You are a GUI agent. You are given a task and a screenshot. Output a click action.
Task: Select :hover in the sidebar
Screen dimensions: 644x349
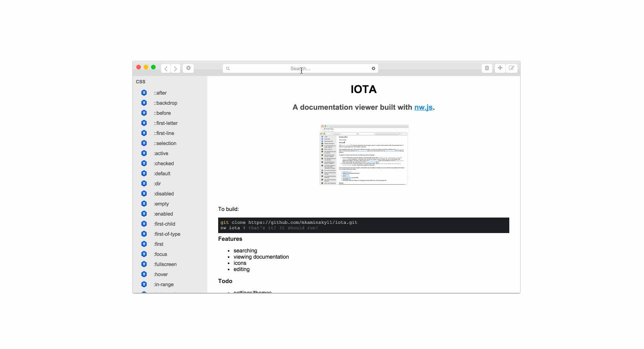(x=161, y=275)
